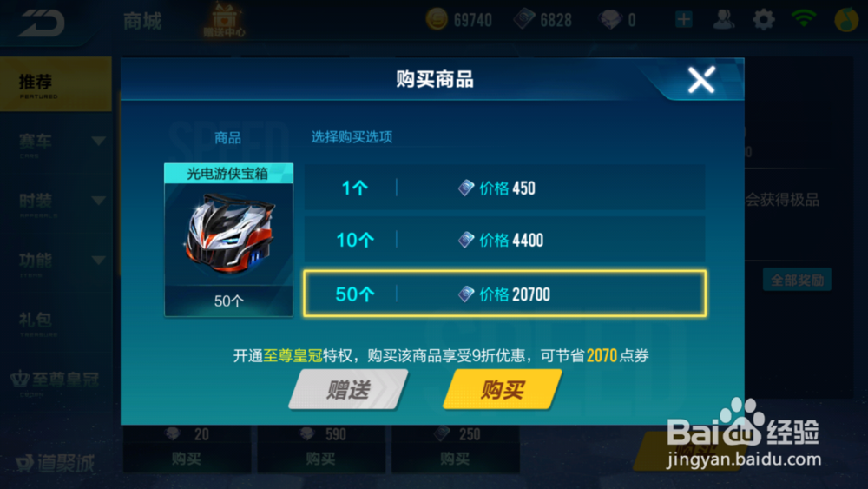This screenshot has height=489, width=868.
Task: Click the coupon ticket balance icon
Action: tap(523, 20)
